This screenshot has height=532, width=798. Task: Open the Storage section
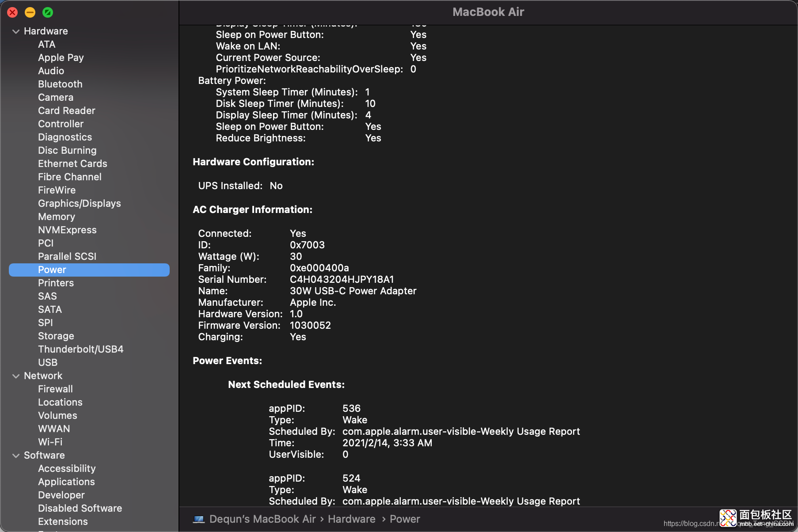(56, 336)
